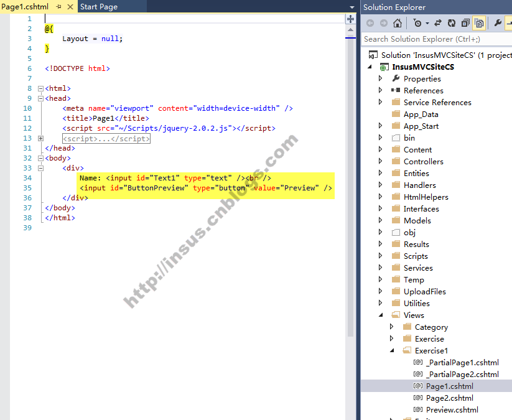Image resolution: width=512 pixels, height=420 pixels.
Task: Collapse the Exercise1 folder node
Action: pyautogui.click(x=392, y=350)
